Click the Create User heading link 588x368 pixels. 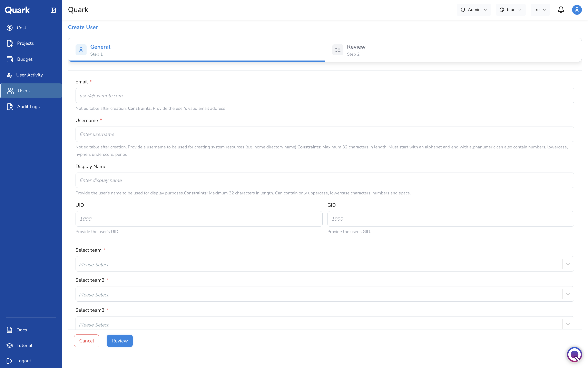pyautogui.click(x=83, y=27)
